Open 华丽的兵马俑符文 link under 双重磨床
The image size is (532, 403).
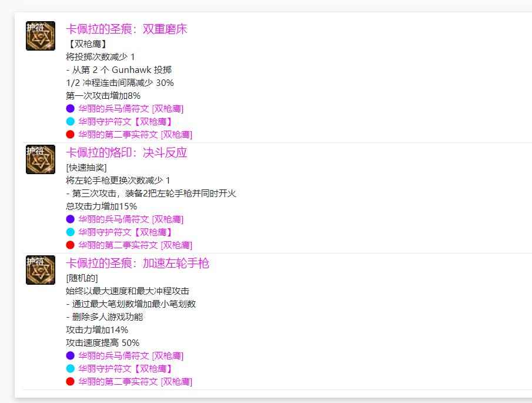(x=131, y=109)
